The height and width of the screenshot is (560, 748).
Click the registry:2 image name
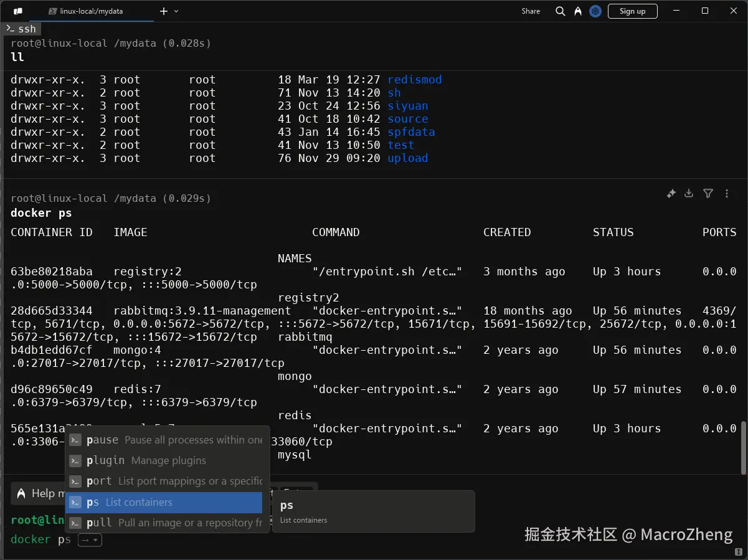(148, 272)
